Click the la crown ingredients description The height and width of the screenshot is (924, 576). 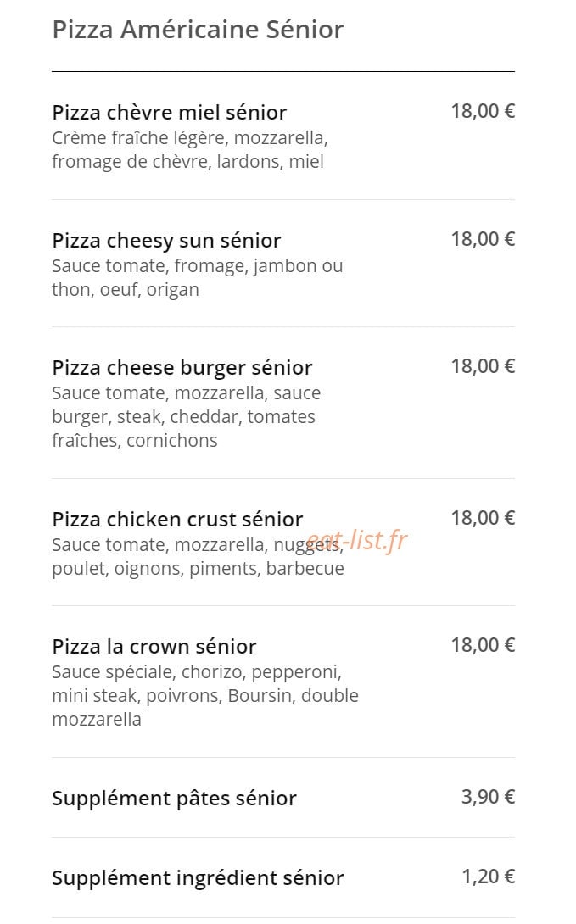(x=205, y=695)
